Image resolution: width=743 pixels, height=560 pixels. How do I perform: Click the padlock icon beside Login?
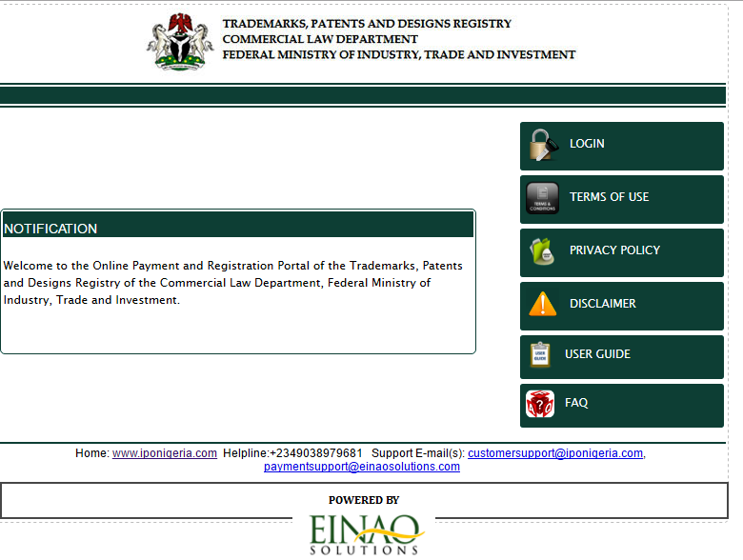coord(543,145)
